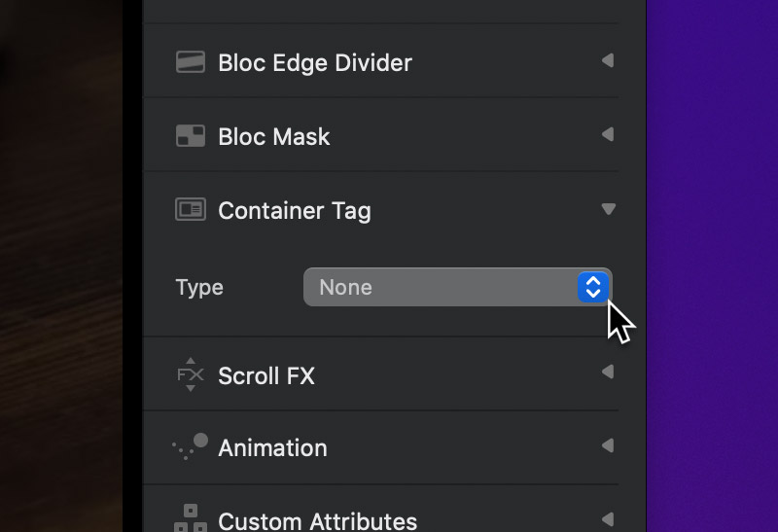This screenshot has height=532, width=778.
Task: Click the Bloc Mask checkered icon
Action: pyautogui.click(x=191, y=135)
